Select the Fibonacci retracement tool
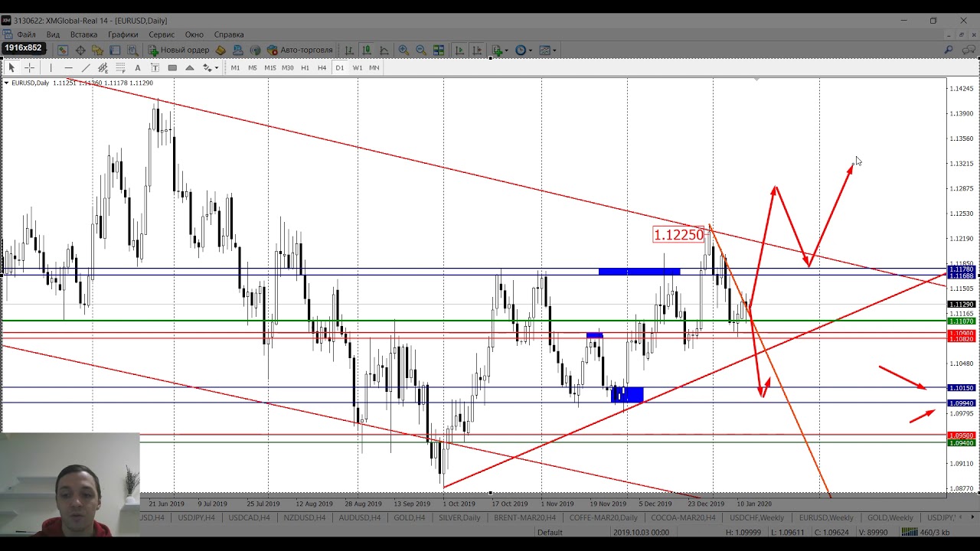The image size is (980, 551). pyautogui.click(x=120, y=67)
